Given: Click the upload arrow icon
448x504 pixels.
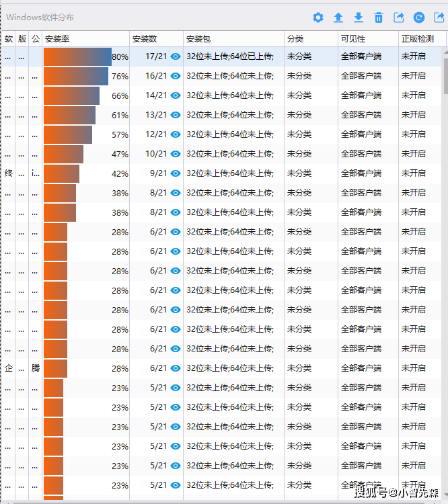Looking at the screenshot, I should pyautogui.click(x=338, y=17).
